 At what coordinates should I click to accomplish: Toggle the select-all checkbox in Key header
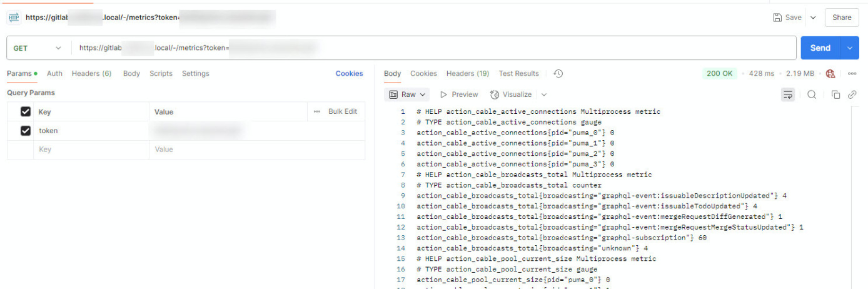pos(26,112)
